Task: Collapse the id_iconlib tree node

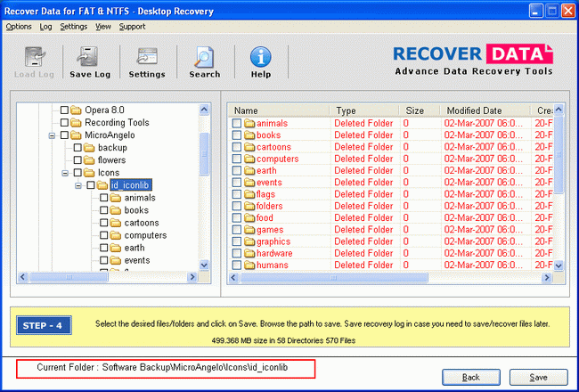Action: point(78,185)
